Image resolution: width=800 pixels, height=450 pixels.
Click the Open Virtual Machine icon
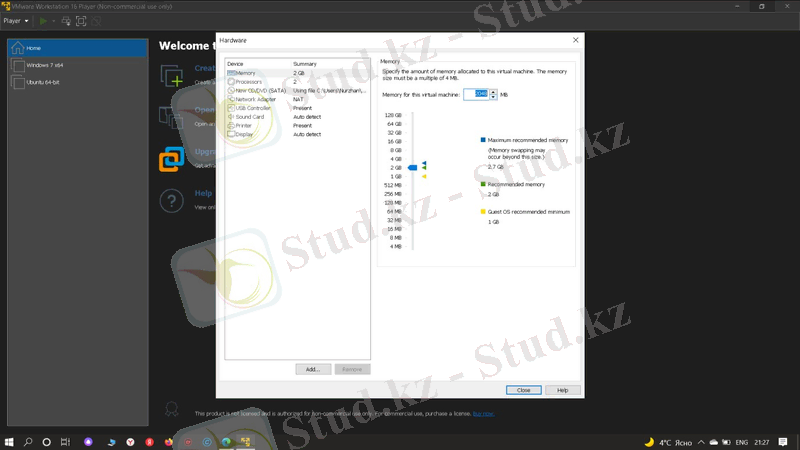(x=171, y=117)
